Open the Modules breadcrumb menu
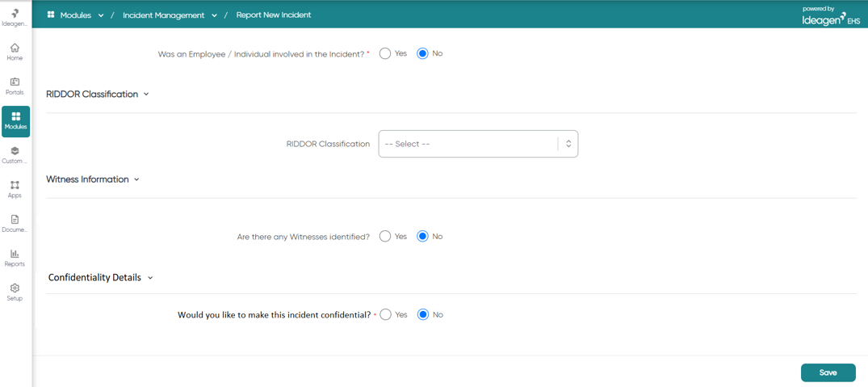This screenshot has width=868, height=387. point(76,15)
